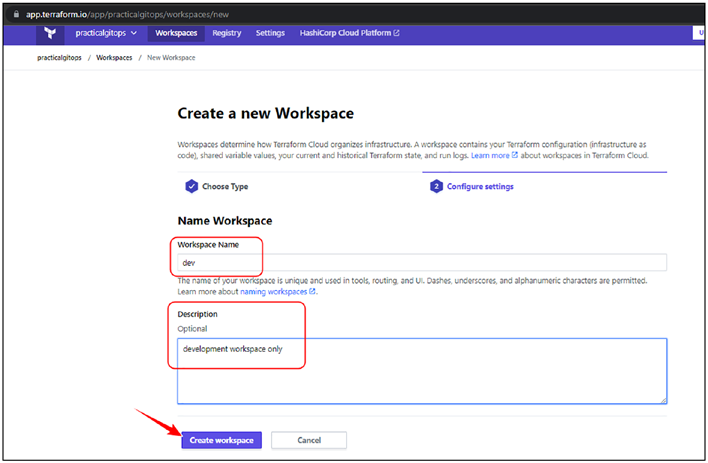Click the Name Workspace heading
Viewport: 708px width, 463px height.
225,221
